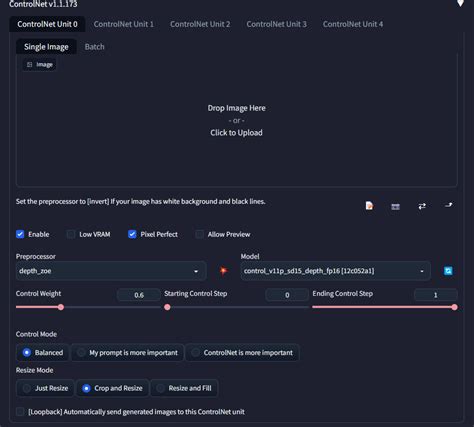The width and height of the screenshot is (474, 427).
Task: Click the send dimensions arrow icon
Action: tap(449, 205)
